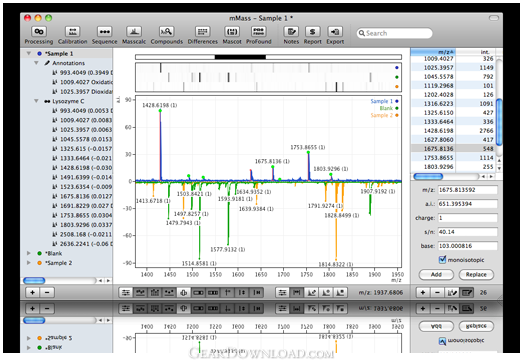Open the Calibration tool
Viewport: 523px width, 361px height.
click(72, 35)
